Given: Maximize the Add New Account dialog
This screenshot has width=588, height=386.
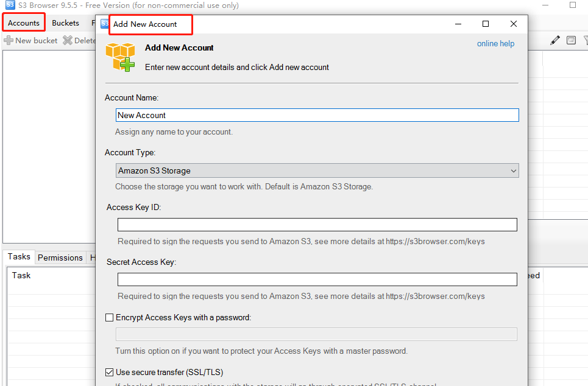Looking at the screenshot, I should [485, 24].
